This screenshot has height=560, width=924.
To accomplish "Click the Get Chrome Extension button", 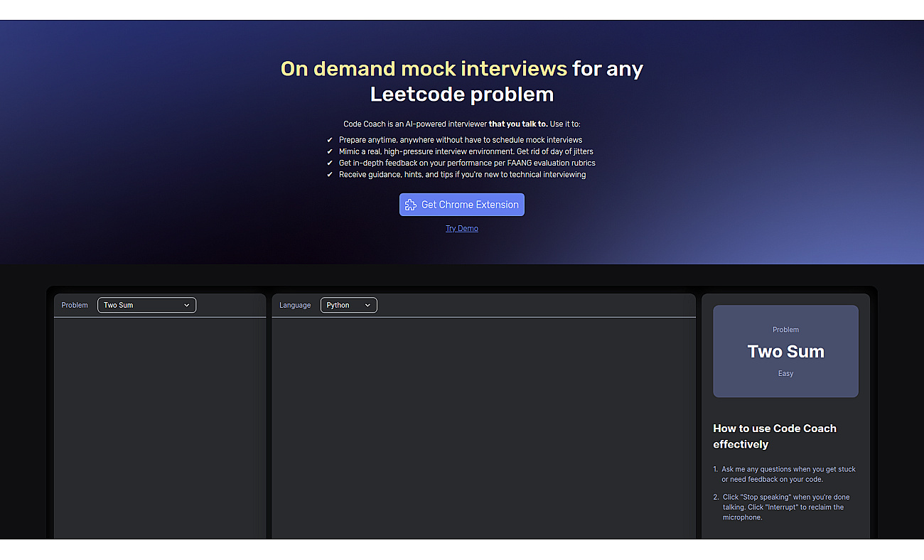I will 462,205.
